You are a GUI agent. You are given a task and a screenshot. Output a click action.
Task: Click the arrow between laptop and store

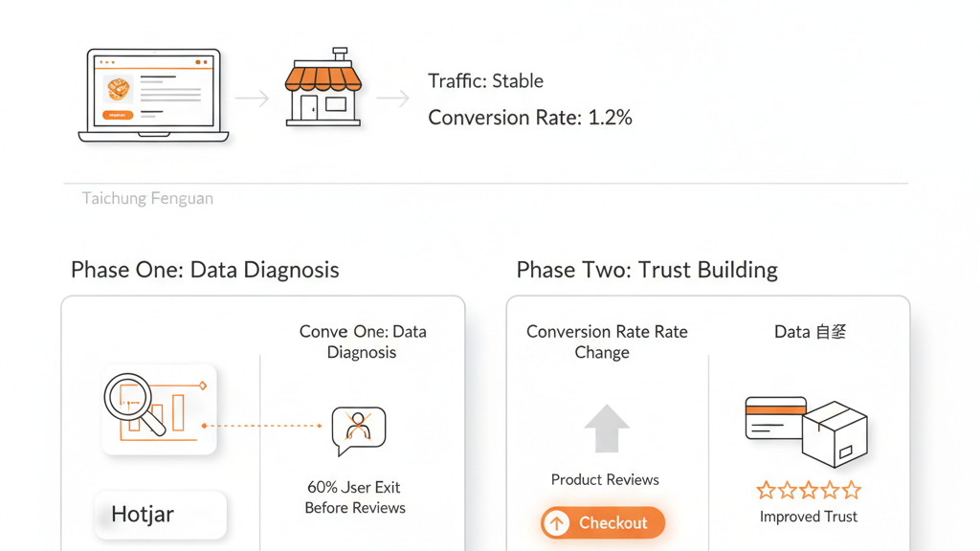[252, 98]
